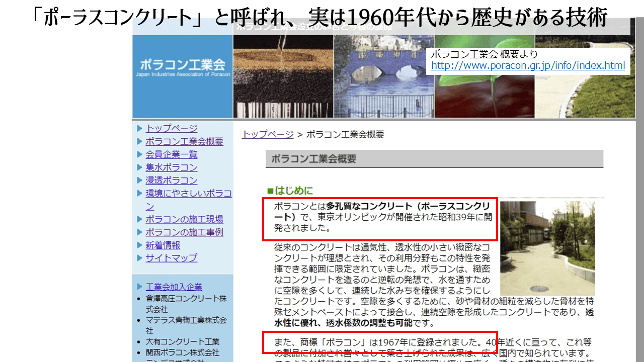Click the porous concrete photo in the header
Screen dimensions: 644x362
283,76
